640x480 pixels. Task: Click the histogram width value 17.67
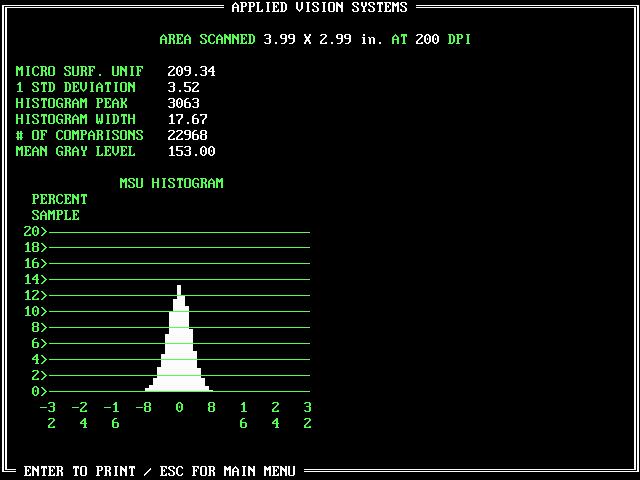click(x=187, y=119)
